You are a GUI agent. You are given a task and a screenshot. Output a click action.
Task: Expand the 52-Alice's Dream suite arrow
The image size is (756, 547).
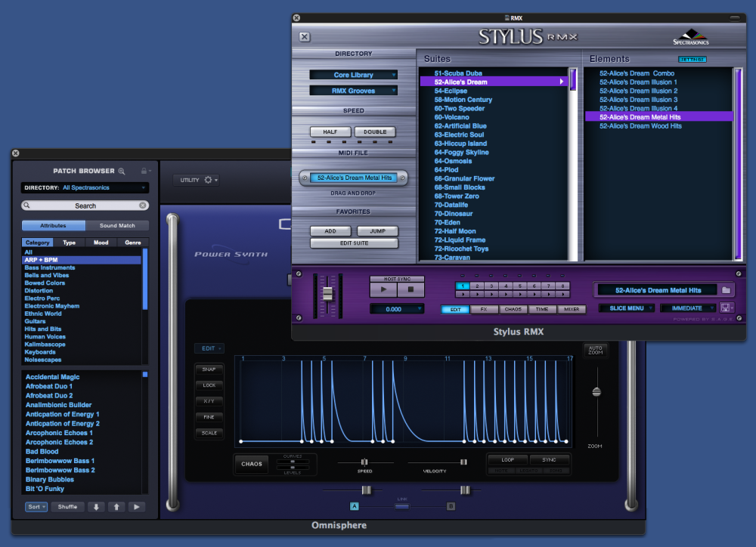point(561,82)
